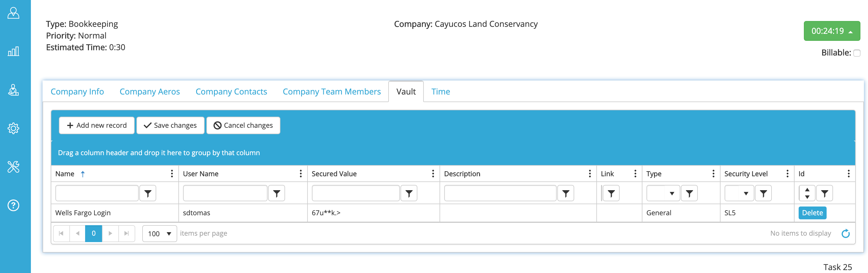Delete the Wells Fargo Login record
868x273 pixels.
click(812, 213)
